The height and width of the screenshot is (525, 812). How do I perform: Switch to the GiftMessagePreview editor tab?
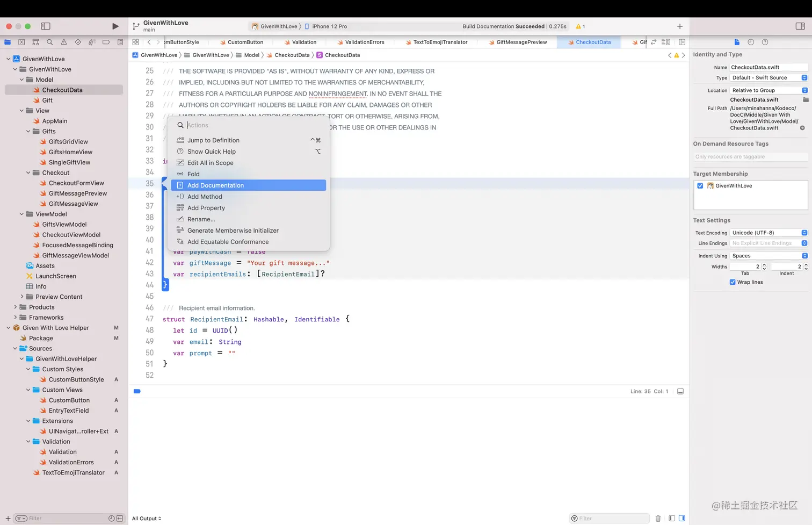[x=517, y=42]
